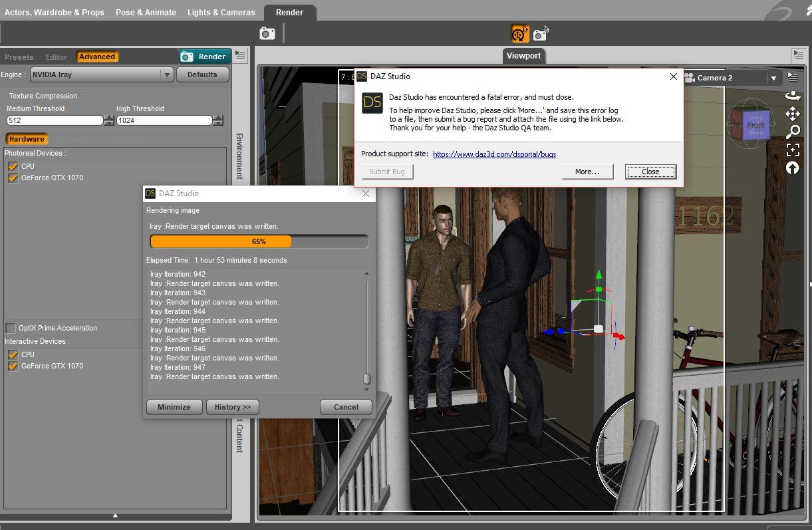The height and width of the screenshot is (530, 812).
Task: Click the 'Iray Iteration: 942' log line
Action: coord(178,274)
